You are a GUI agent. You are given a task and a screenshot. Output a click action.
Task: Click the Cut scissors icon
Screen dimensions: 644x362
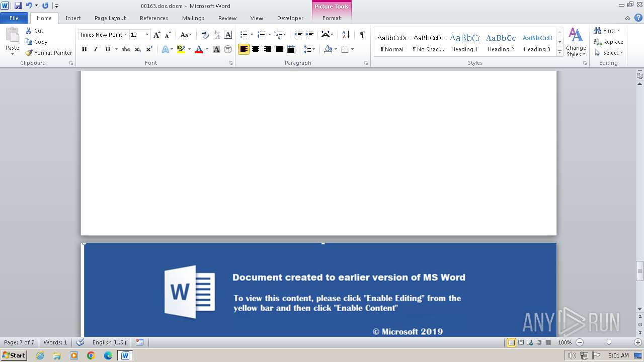coord(29,31)
